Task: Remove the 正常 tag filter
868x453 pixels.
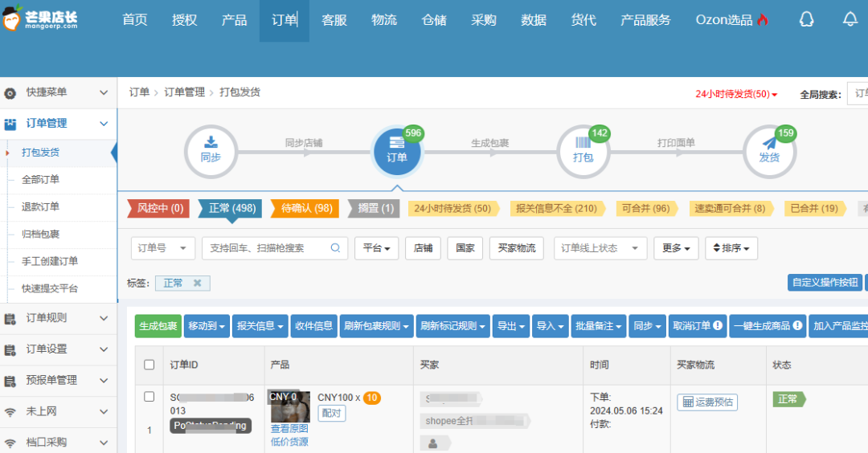Action: pos(197,283)
